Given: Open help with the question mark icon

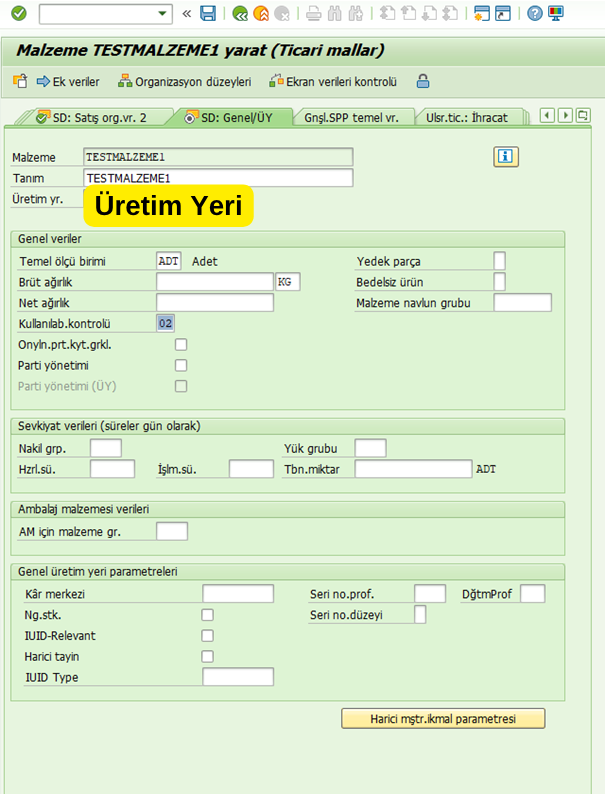Looking at the screenshot, I should pos(535,14).
